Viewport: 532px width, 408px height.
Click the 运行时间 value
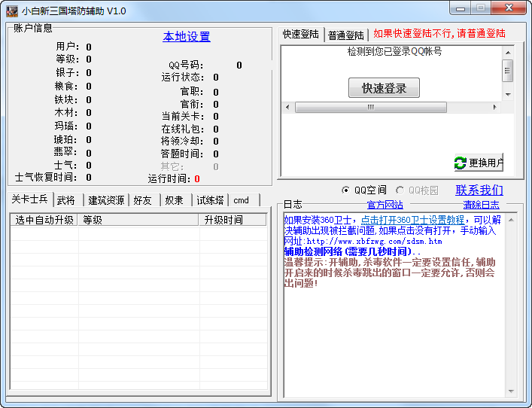(x=197, y=179)
